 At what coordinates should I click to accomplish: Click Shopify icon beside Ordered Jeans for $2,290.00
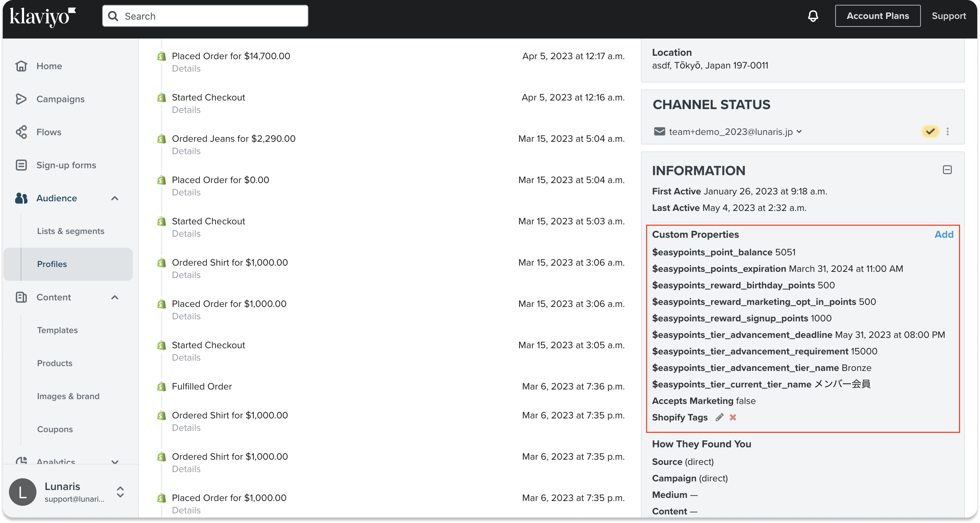pos(162,139)
